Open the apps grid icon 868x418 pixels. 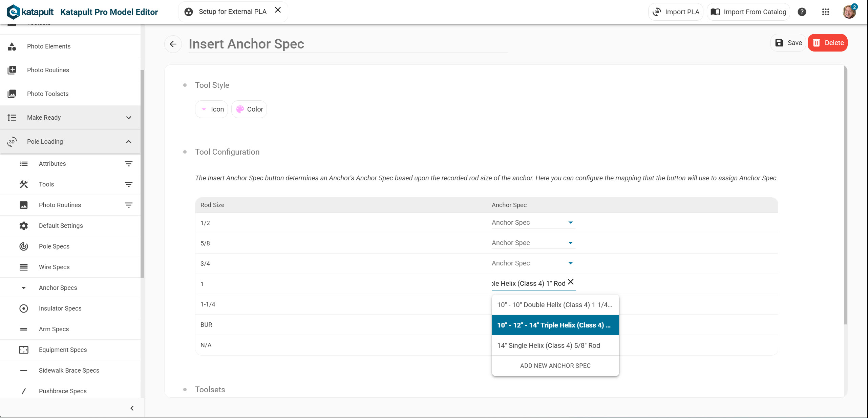(x=825, y=12)
